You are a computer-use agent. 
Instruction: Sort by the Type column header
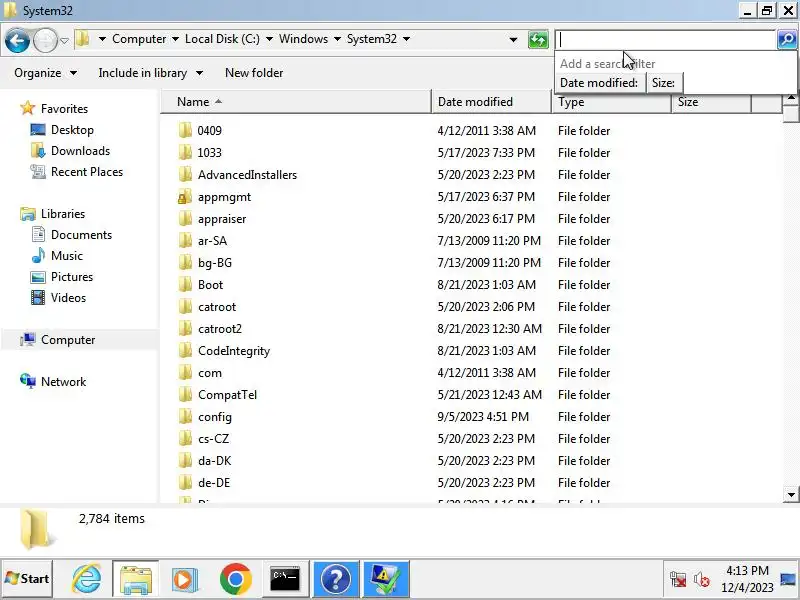(611, 102)
